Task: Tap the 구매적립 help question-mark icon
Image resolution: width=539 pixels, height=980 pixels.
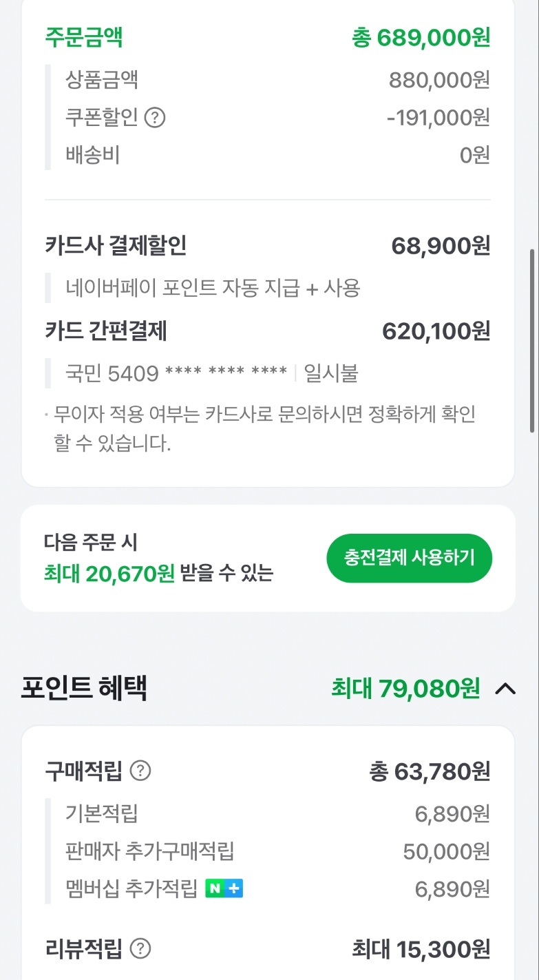Action: click(x=140, y=771)
